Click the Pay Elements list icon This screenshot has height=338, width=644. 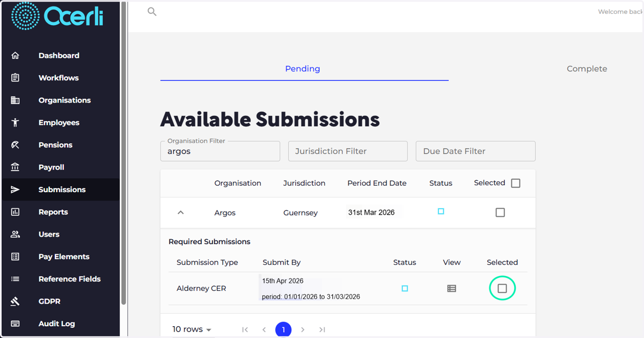[15, 256]
